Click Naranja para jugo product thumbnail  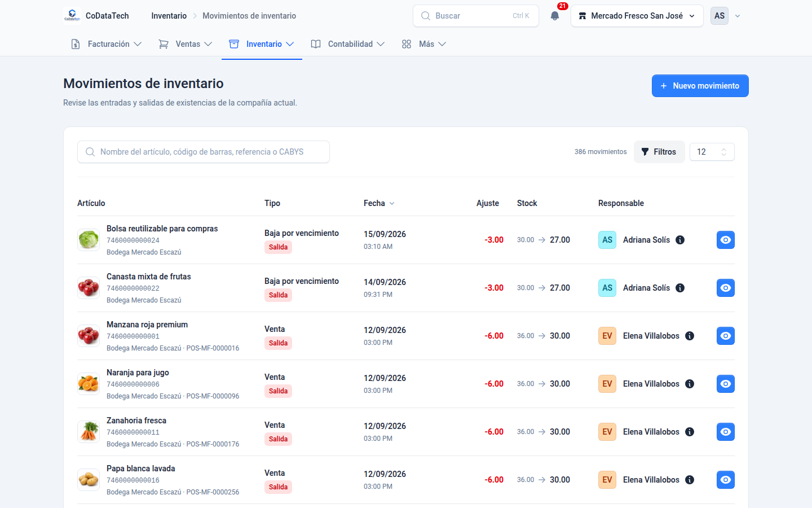click(x=89, y=384)
